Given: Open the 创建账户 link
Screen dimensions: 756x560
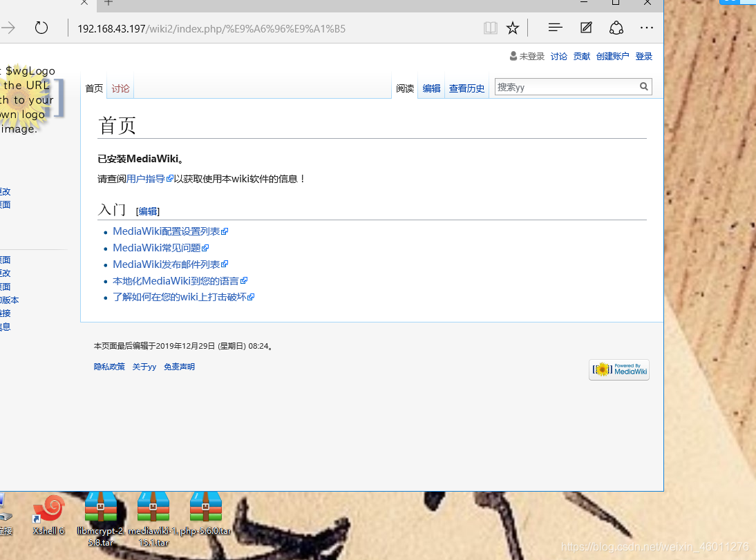Looking at the screenshot, I should [612, 57].
